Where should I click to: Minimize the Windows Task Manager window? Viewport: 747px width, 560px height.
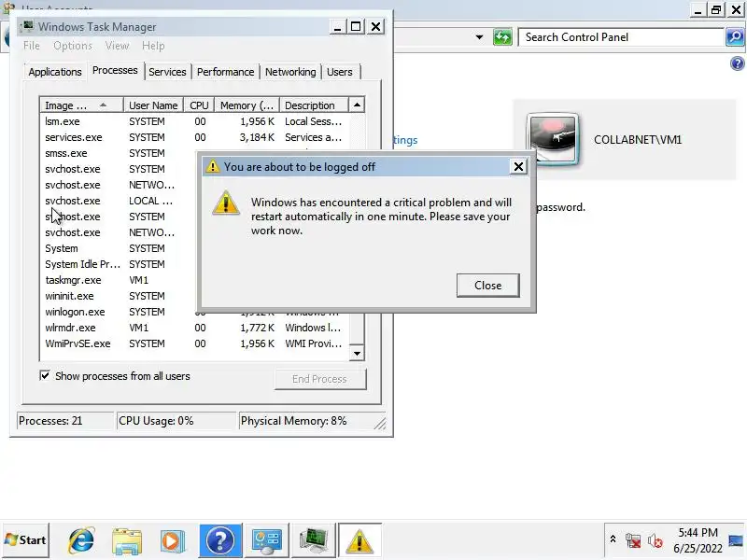(337, 27)
